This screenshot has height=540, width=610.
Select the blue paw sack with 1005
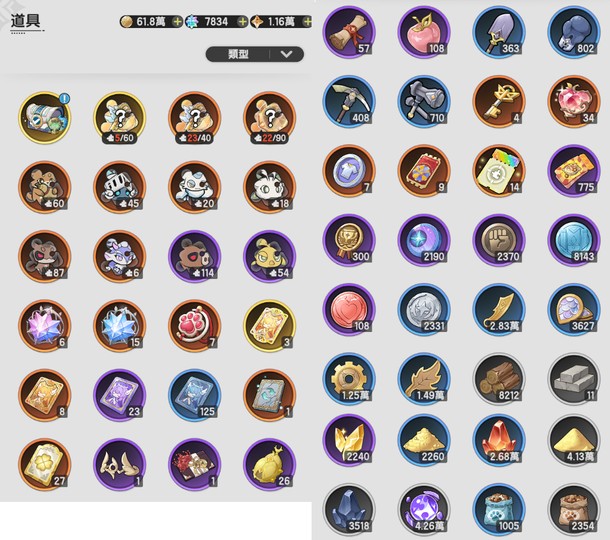coord(499,510)
